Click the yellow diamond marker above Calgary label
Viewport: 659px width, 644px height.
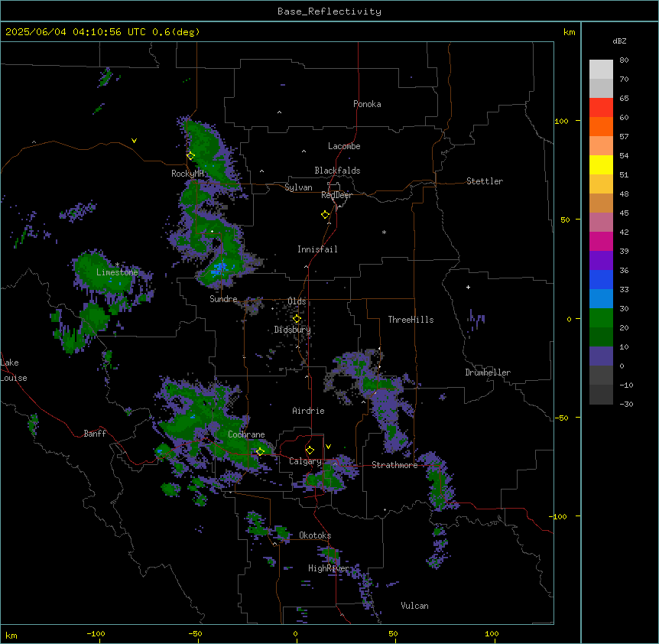310,450
